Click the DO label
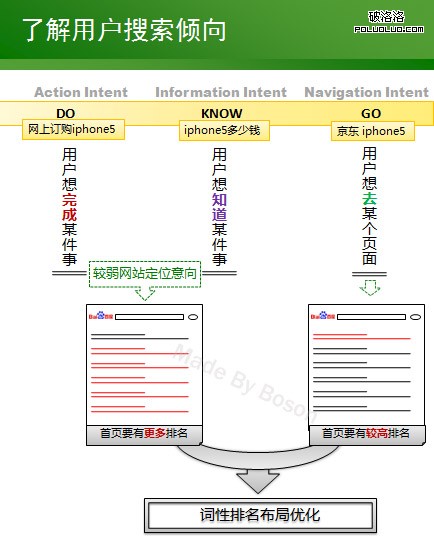 (66, 113)
